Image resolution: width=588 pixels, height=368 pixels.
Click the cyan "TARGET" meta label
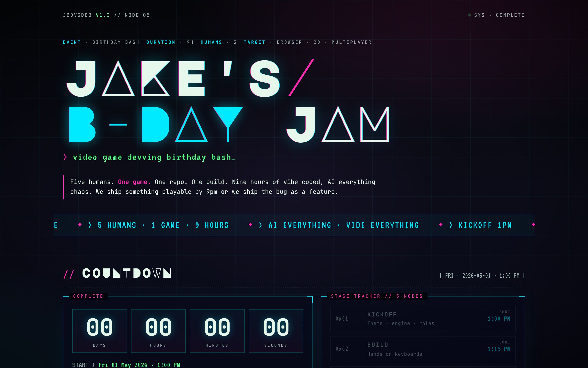tap(254, 42)
